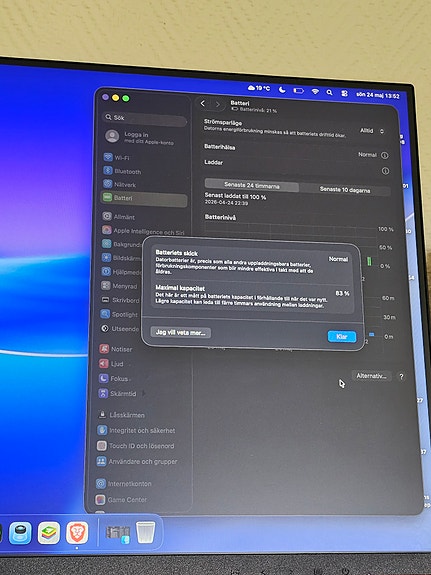Click the Jag vill veta mer button
Viewport: 431px width, 575px height.
point(180,333)
